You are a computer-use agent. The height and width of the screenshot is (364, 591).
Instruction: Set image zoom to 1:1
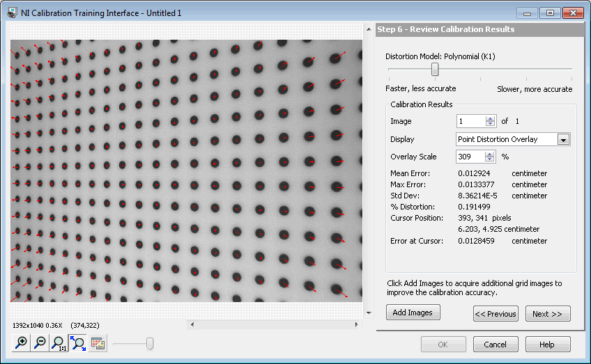click(x=59, y=343)
